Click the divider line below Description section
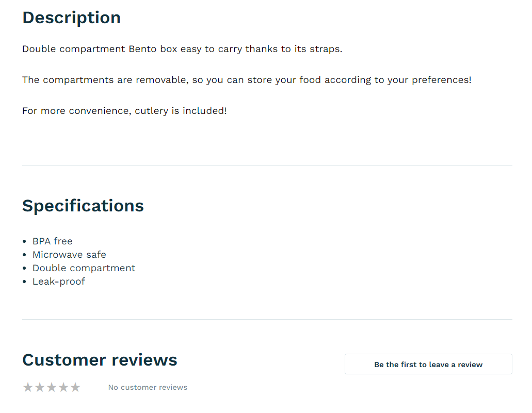 click(x=267, y=165)
